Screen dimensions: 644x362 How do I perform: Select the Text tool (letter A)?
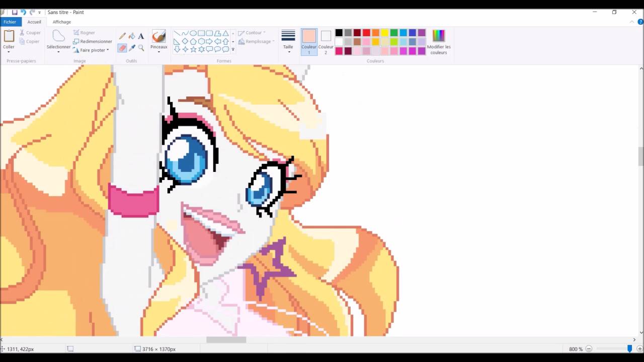(141, 36)
